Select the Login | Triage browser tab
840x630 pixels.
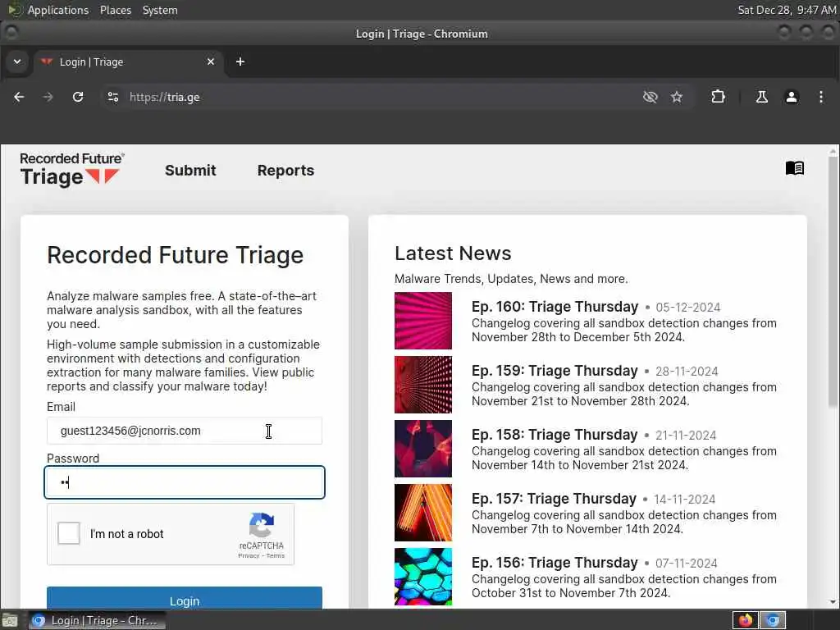click(128, 62)
